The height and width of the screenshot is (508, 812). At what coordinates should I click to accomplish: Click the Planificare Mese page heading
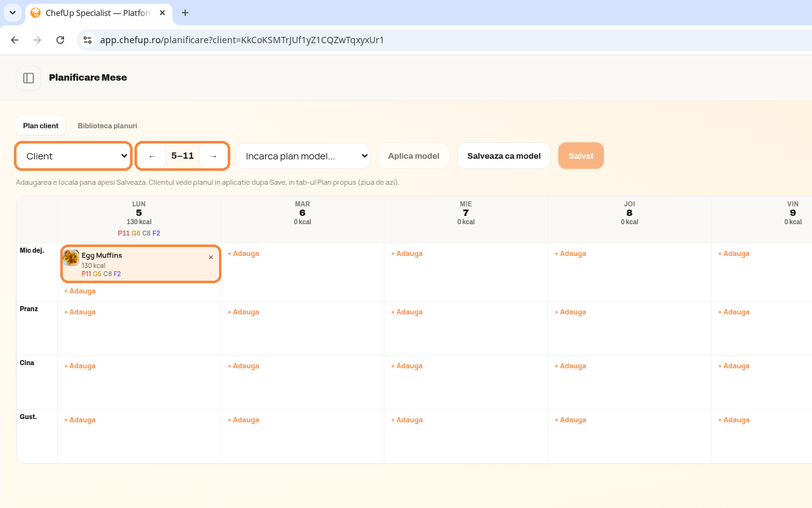click(x=88, y=77)
